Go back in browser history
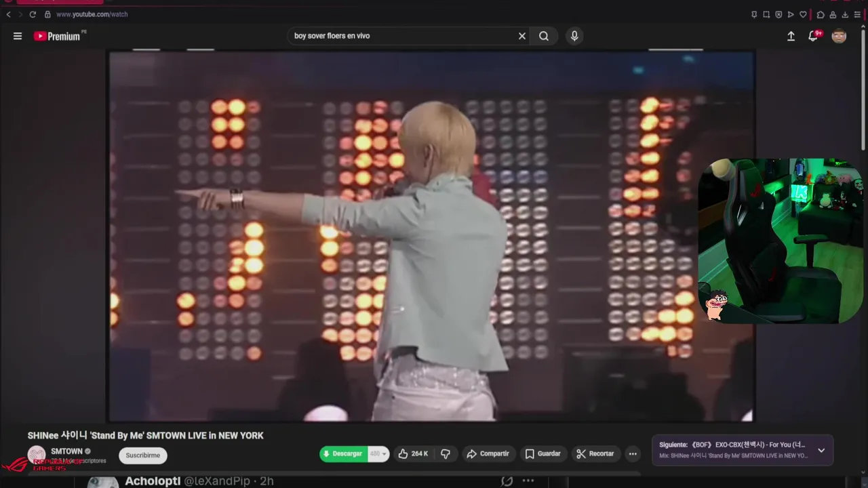This screenshot has height=488, width=868. point(8,14)
